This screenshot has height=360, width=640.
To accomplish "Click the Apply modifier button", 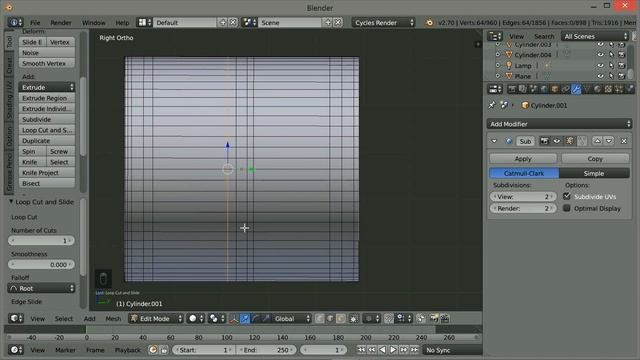I will point(523,159).
